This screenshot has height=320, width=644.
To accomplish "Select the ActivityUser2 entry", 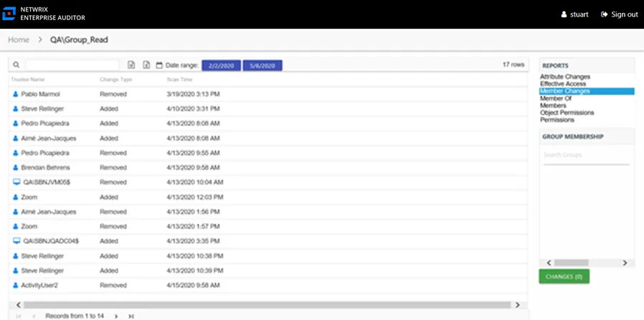I will tap(39, 285).
